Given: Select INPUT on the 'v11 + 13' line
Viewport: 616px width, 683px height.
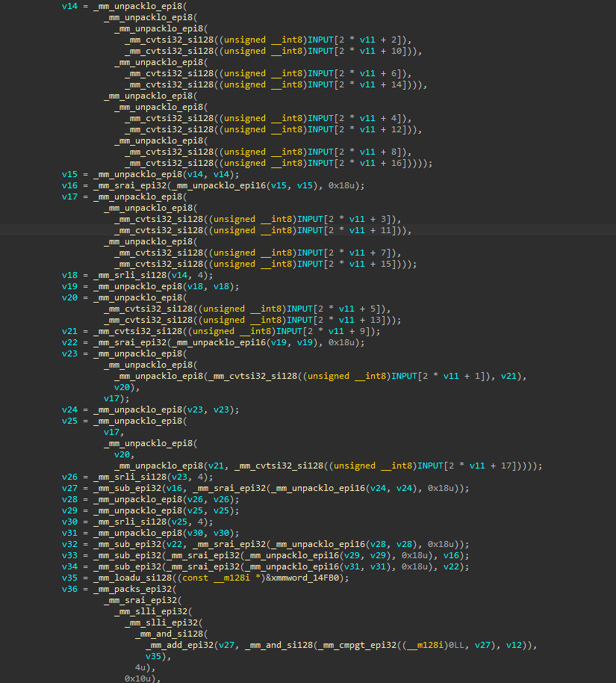Looking at the screenshot, I should point(299,320).
